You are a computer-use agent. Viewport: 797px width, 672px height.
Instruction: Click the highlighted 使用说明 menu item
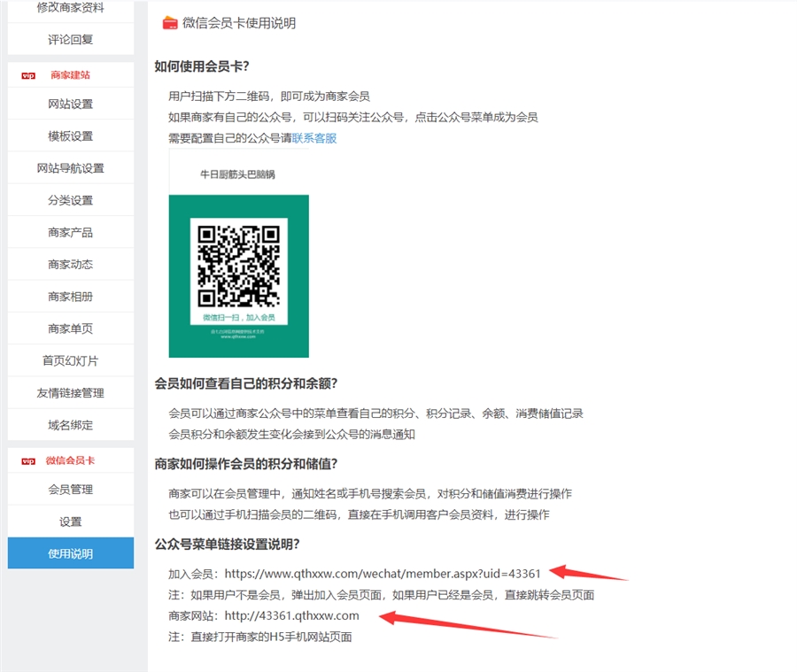coord(71,553)
